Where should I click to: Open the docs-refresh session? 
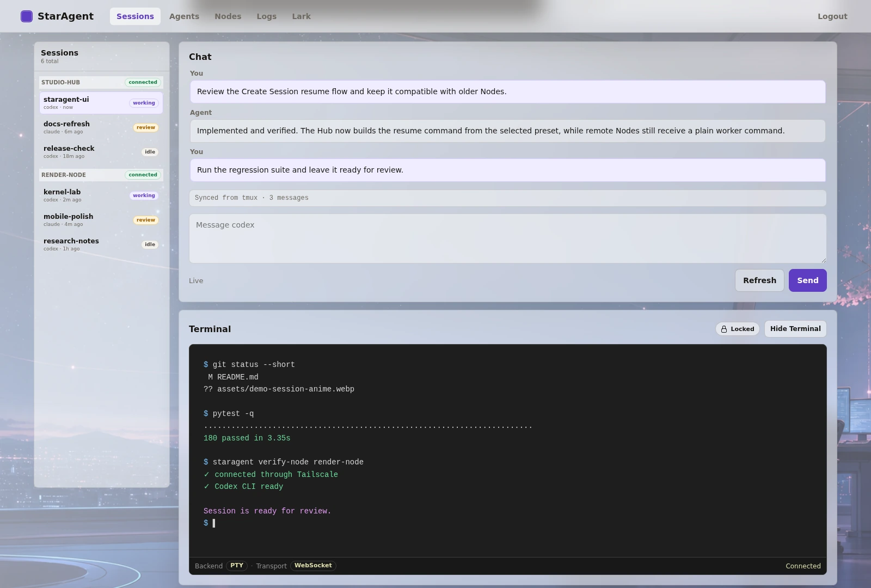tap(101, 127)
